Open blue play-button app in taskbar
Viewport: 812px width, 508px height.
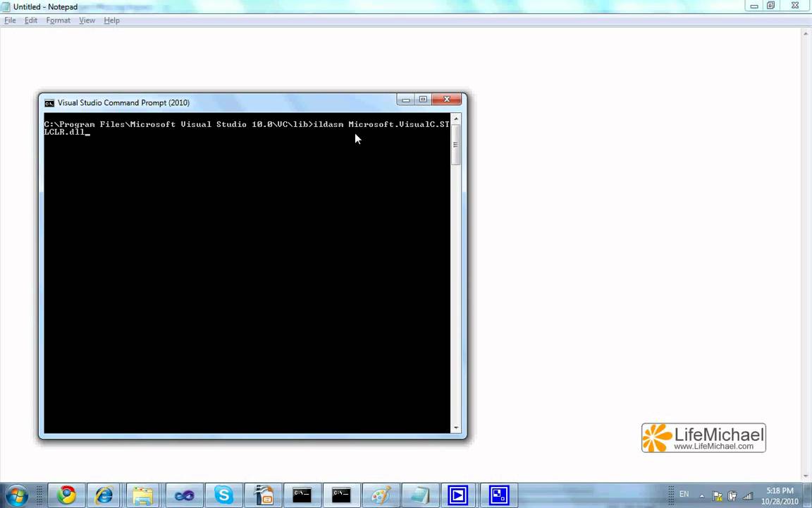coord(458,495)
